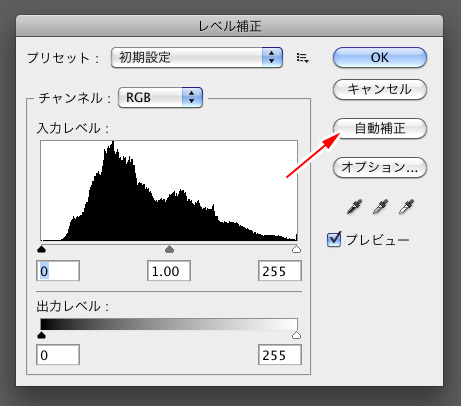Click the output white level slider triangle
Screen dimensions: 461x406
pyautogui.click(x=296, y=335)
